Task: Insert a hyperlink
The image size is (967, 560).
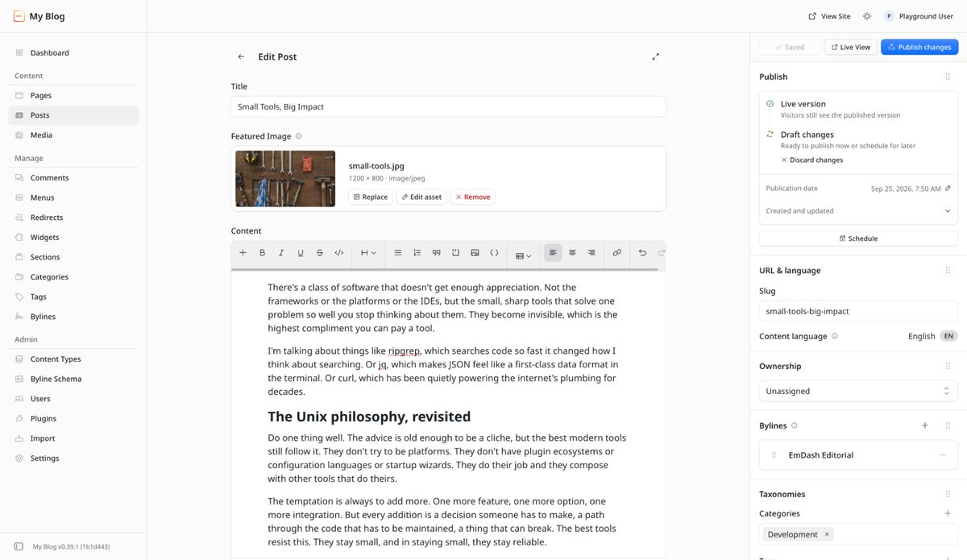Action: point(616,252)
